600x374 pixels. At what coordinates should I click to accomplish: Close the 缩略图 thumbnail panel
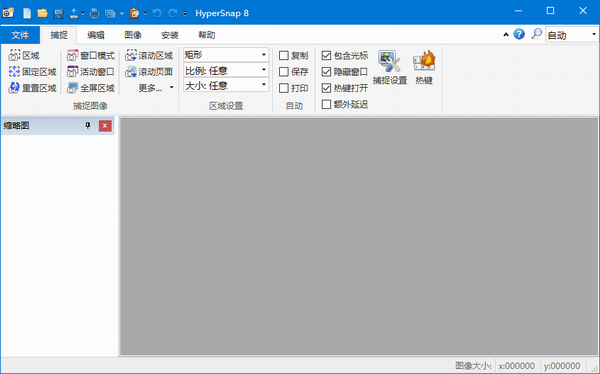click(x=105, y=126)
